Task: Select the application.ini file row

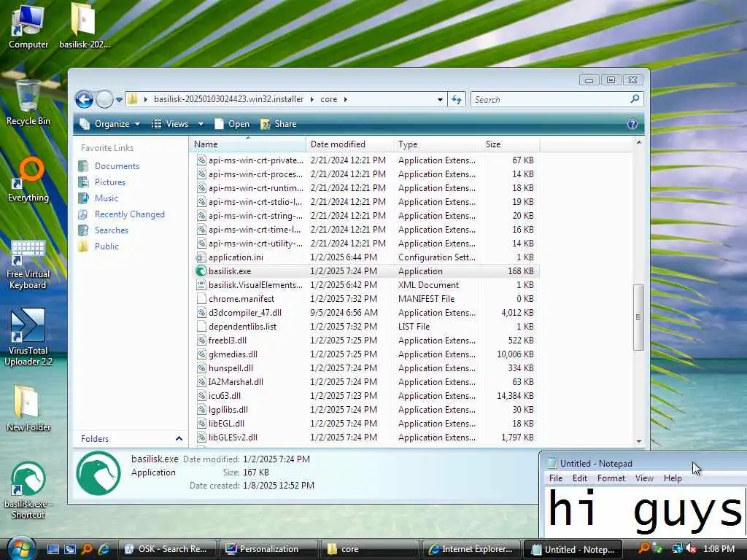Action: [x=365, y=257]
